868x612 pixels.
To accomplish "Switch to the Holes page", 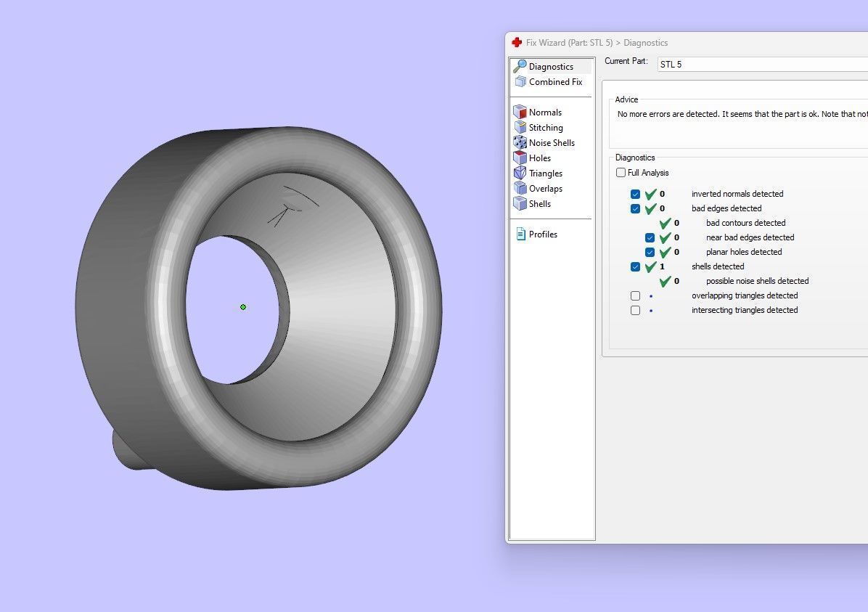I will coord(540,158).
